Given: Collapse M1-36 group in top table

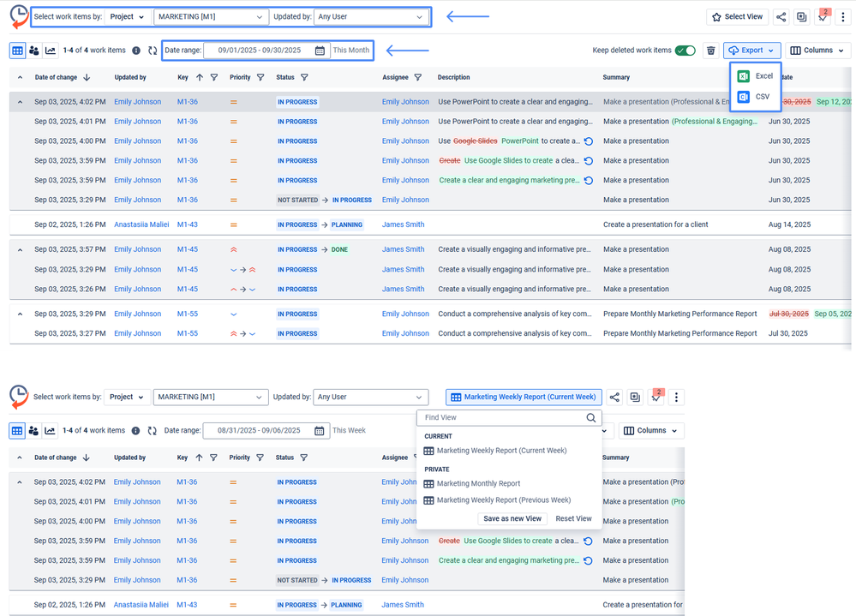Looking at the screenshot, I should coord(21,102).
